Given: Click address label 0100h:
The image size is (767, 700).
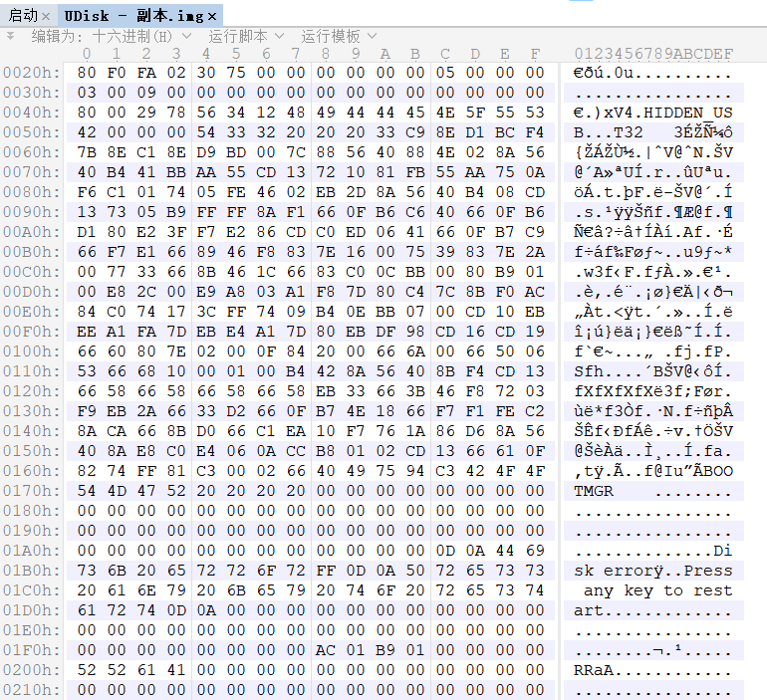Looking at the screenshot, I should (31, 350).
